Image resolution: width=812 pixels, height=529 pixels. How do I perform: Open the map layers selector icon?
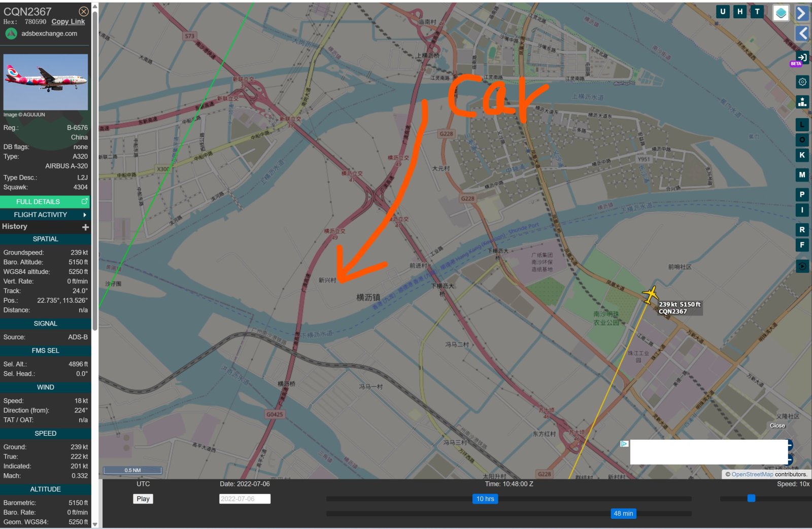(x=781, y=13)
